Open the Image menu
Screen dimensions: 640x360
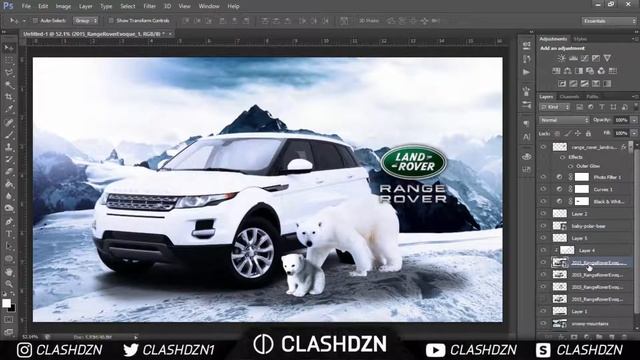[x=63, y=6]
